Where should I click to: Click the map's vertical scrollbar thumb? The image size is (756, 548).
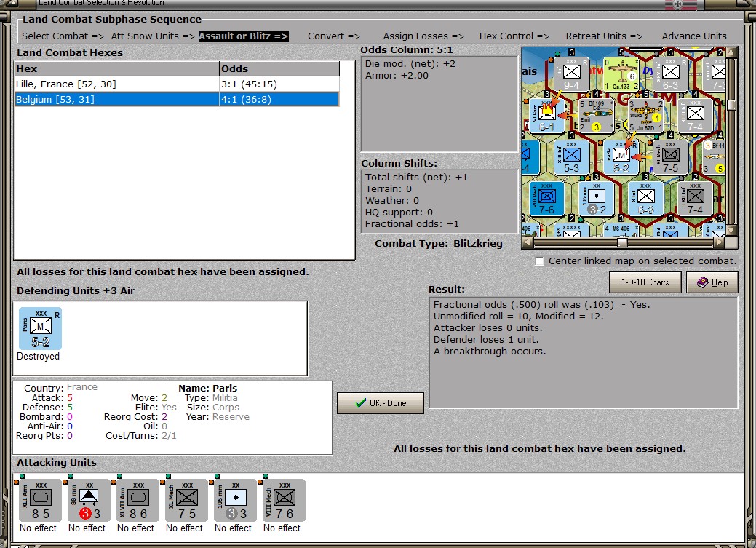tap(731, 106)
